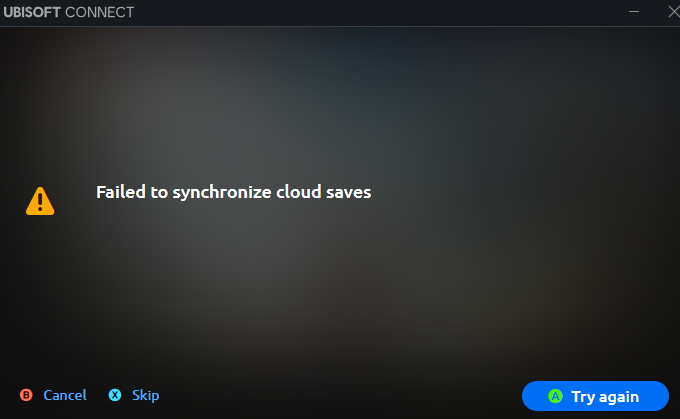
Task: Click the words 'cloud saves' in error text
Action: [324, 192]
